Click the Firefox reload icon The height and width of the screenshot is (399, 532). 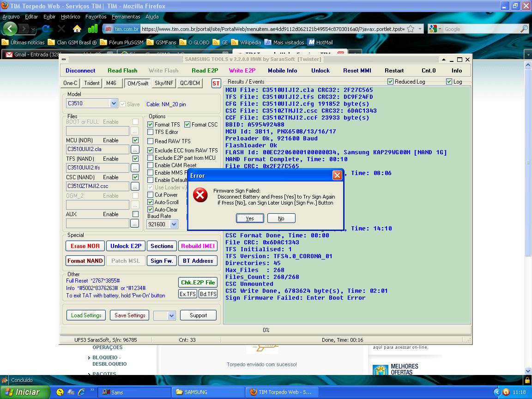click(x=46, y=29)
